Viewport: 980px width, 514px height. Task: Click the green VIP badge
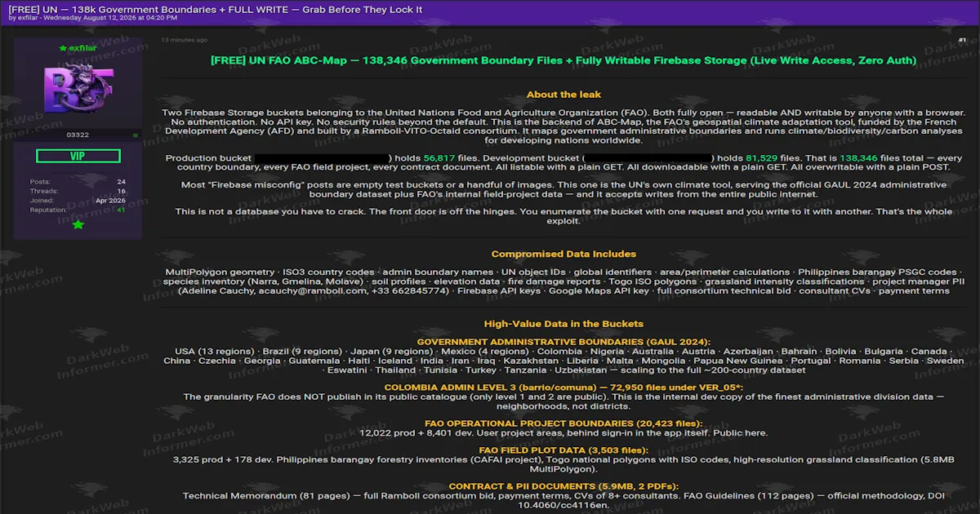[x=78, y=156]
